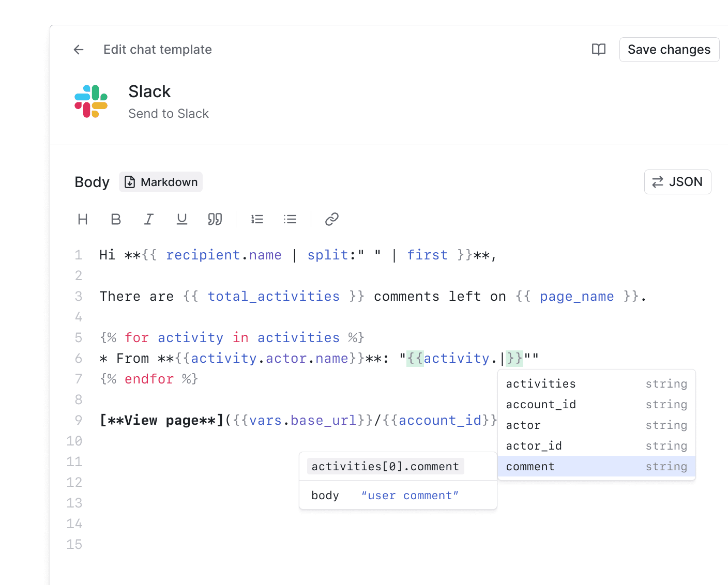Click the Save changes button
Screen dimensions: 728x585
[669, 49]
